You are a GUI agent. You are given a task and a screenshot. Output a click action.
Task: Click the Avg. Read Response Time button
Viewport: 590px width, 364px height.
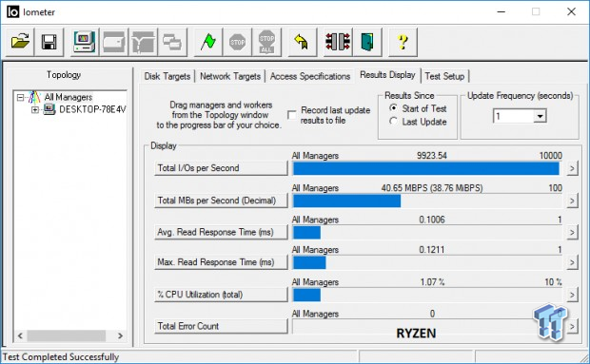pyautogui.click(x=221, y=232)
